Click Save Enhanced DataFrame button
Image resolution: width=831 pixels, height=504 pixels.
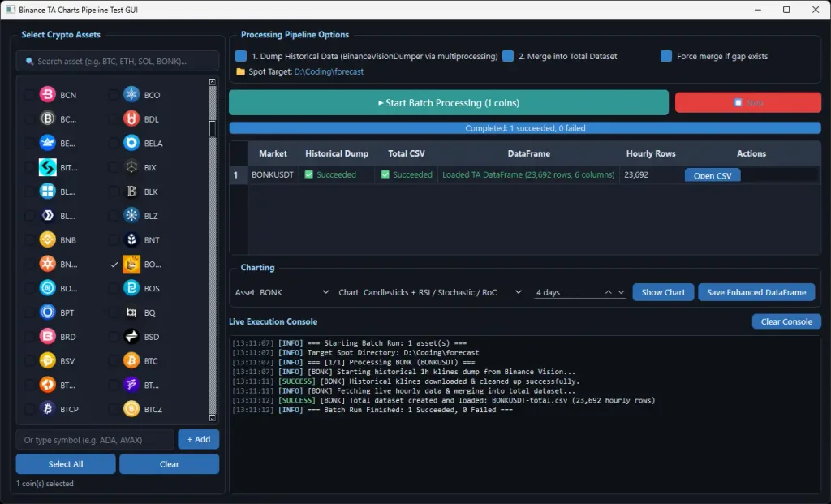(756, 292)
